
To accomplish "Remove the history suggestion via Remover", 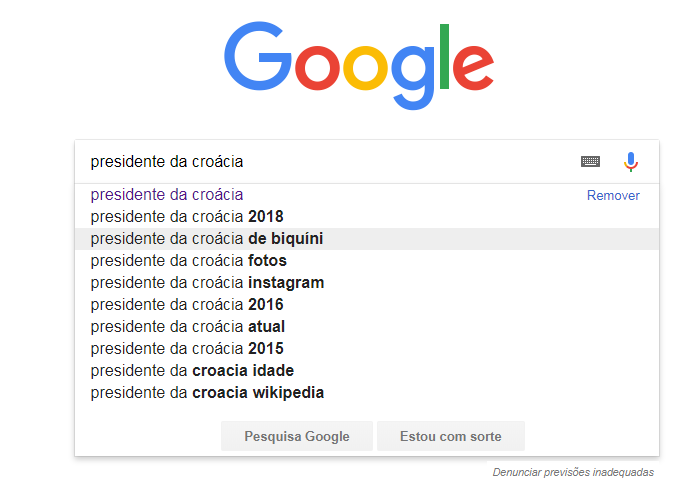I will pyautogui.click(x=613, y=196).
